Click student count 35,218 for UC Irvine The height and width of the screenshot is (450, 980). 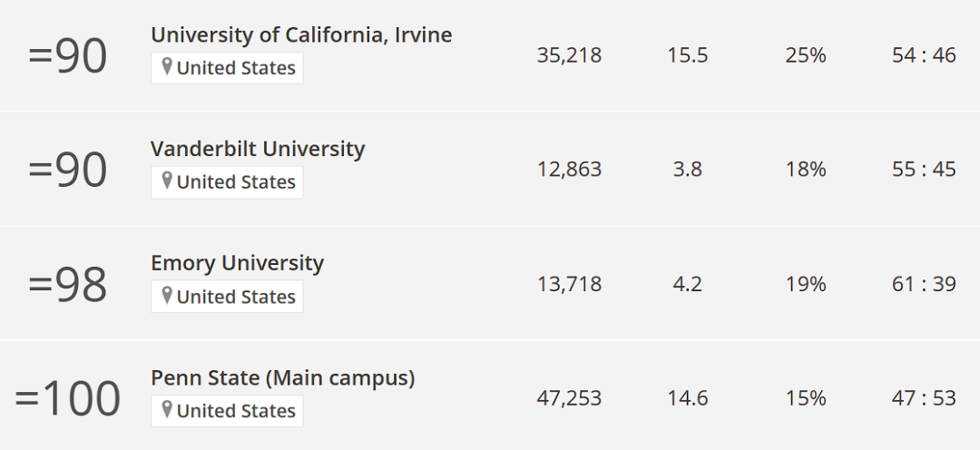click(569, 55)
